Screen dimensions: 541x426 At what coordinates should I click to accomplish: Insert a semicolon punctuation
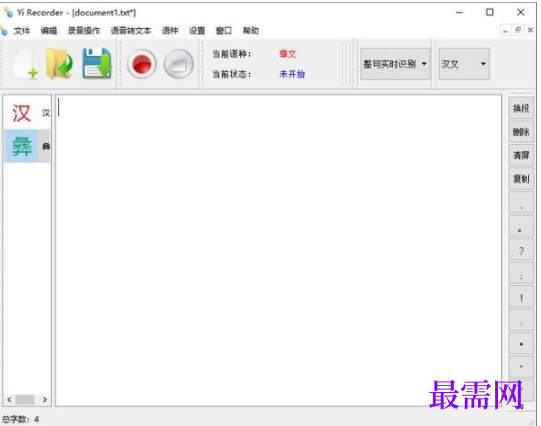pyautogui.click(x=521, y=273)
